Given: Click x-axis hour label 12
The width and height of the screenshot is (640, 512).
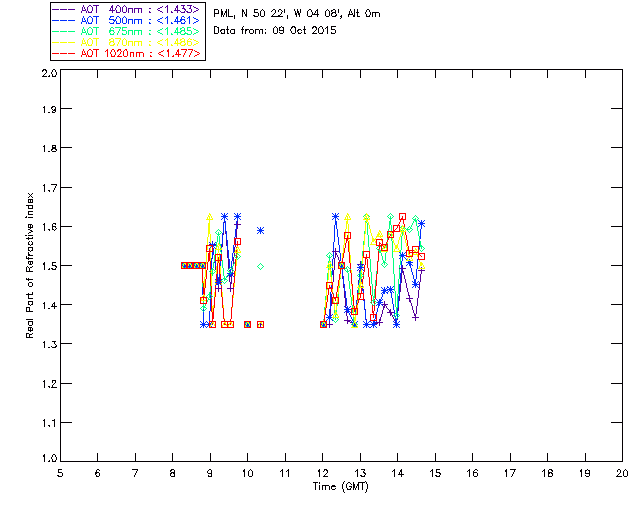Looking at the screenshot, I should tap(322, 473).
